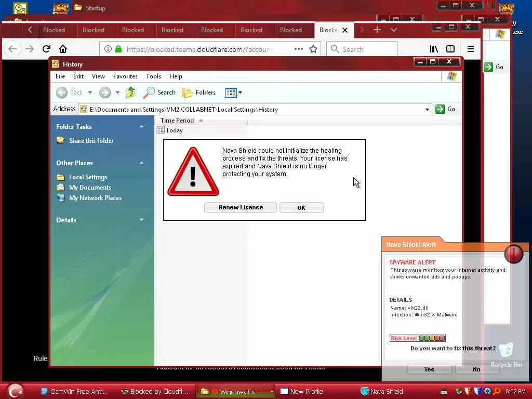
Task: Click the taskbar clock showing 6:32 PM
Action: click(515, 391)
